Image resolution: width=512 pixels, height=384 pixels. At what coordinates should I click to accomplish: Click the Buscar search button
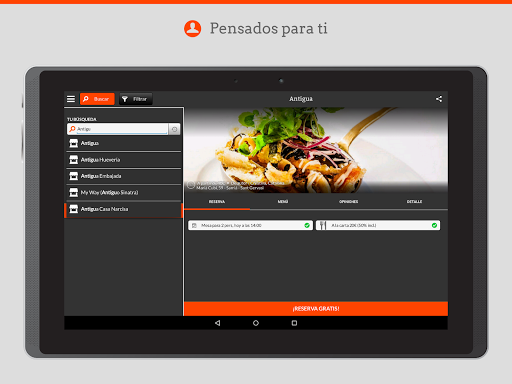click(97, 99)
